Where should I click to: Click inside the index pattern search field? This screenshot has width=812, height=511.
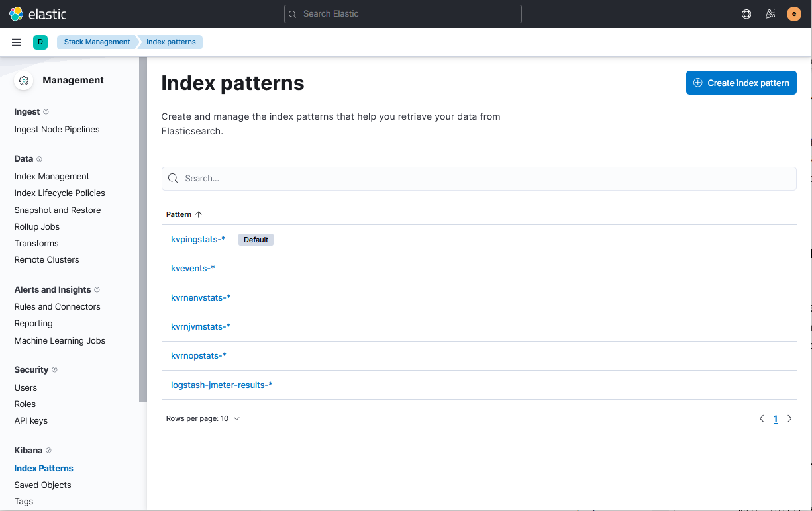click(478, 178)
